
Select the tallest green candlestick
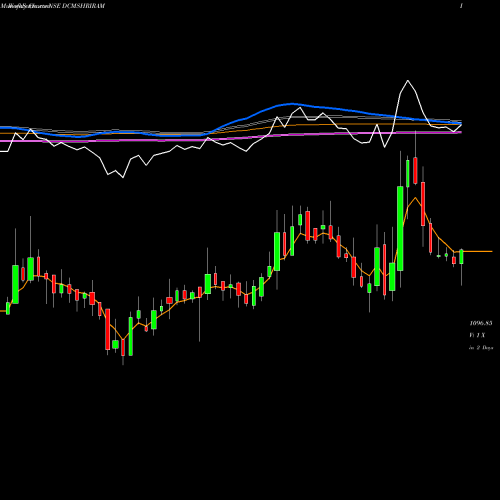[x=400, y=228]
